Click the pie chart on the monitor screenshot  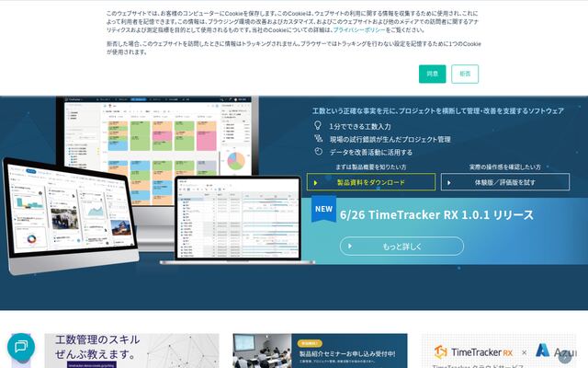click(x=236, y=160)
